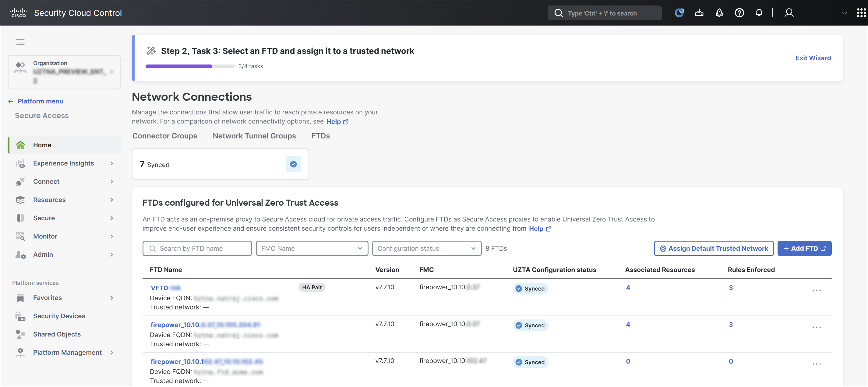Open the VFTD device link
The width and height of the screenshot is (868, 387).
point(165,288)
